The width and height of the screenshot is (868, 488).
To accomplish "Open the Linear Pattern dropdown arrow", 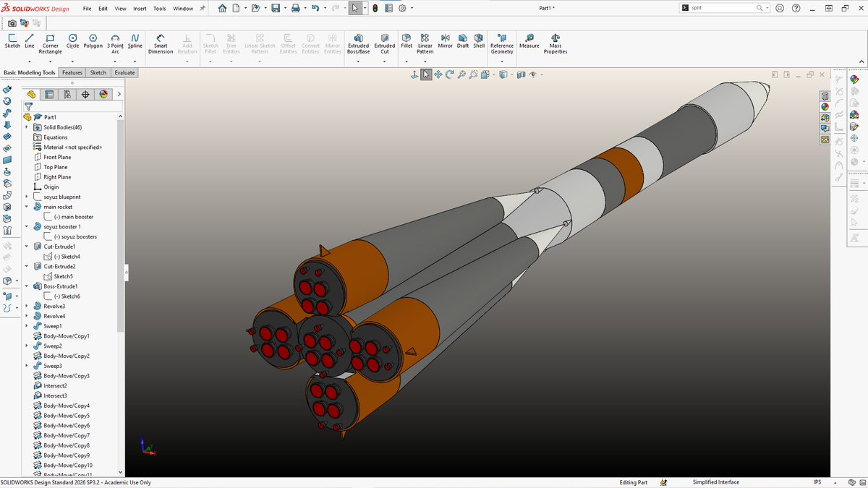I will (425, 61).
